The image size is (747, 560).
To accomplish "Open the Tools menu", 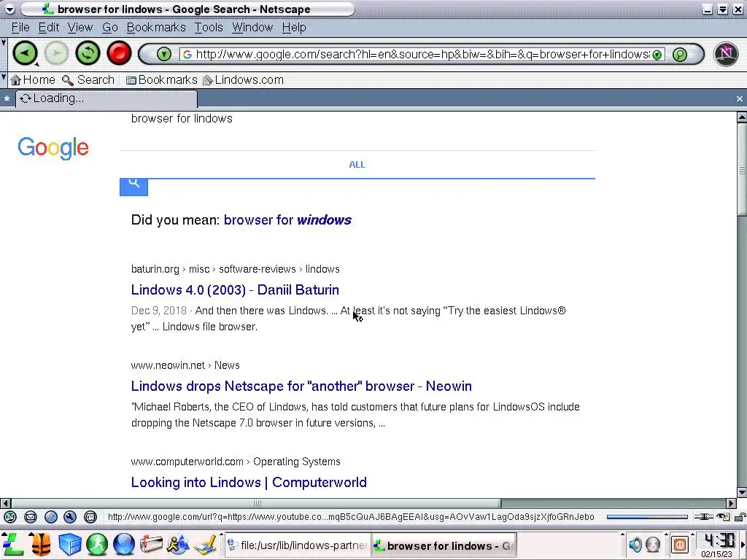I will point(209,28).
